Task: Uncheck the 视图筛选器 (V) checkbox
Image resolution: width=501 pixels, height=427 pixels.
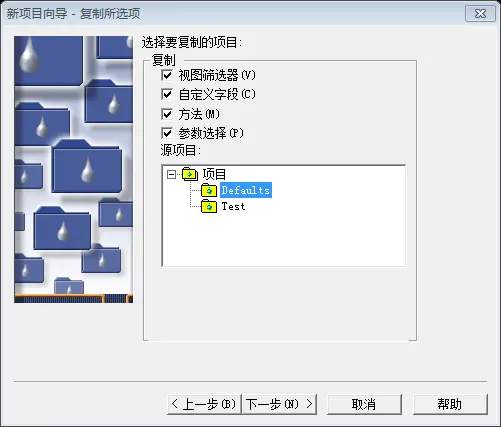Action: [x=167, y=75]
